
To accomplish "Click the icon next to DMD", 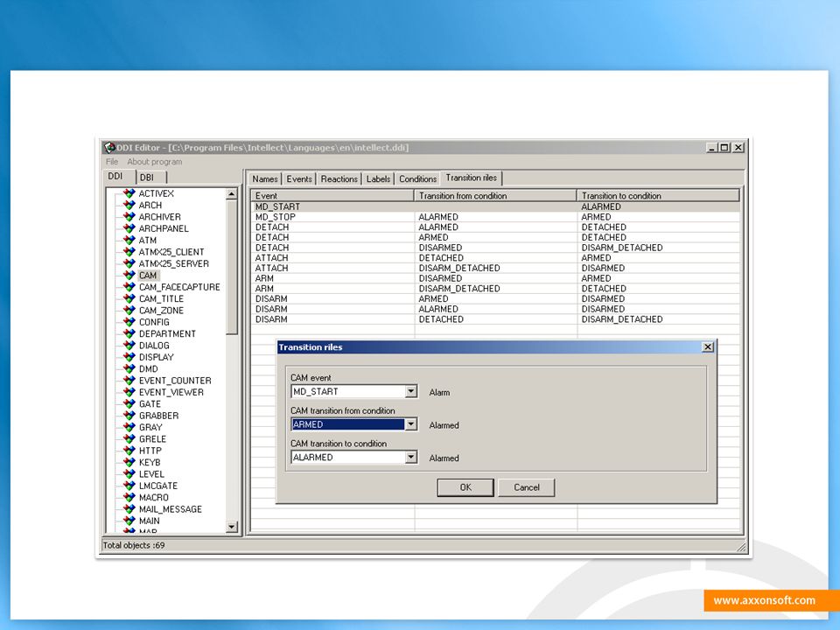I will pyautogui.click(x=129, y=369).
